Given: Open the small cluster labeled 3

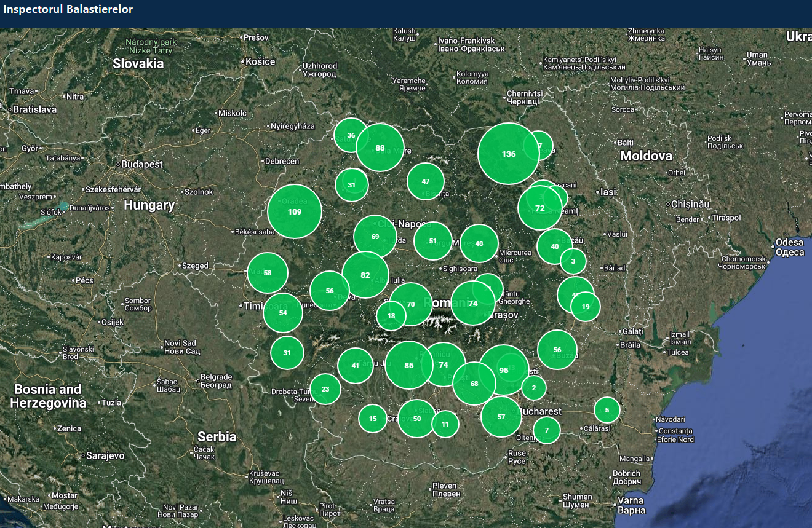Looking at the screenshot, I should pos(573,261).
